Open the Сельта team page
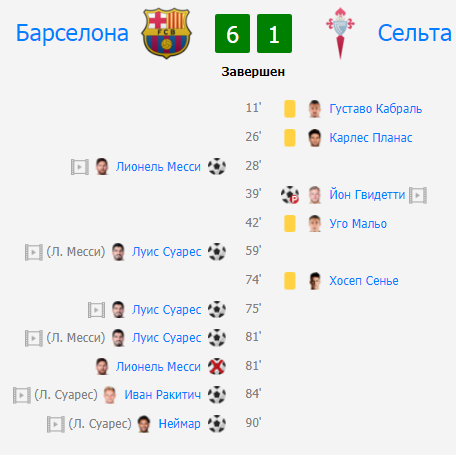The width and height of the screenshot is (456, 456). [415, 33]
